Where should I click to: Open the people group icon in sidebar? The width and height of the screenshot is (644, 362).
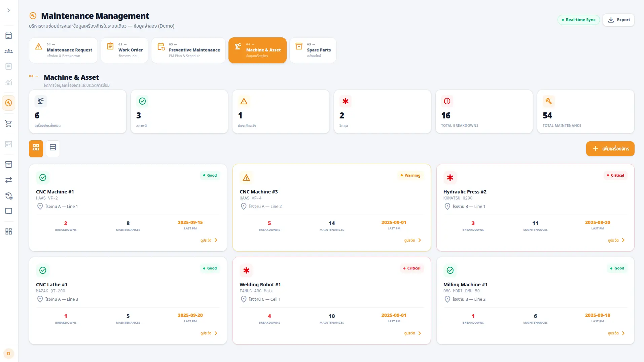click(x=9, y=51)
